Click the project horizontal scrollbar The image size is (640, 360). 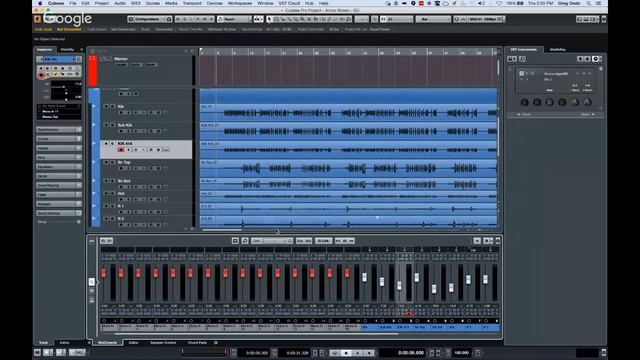222,230
